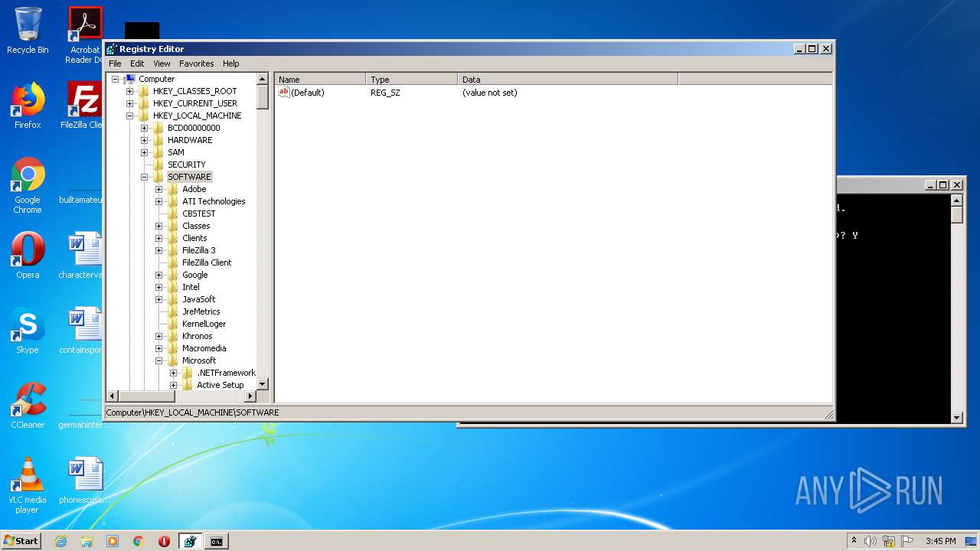Open the File menu
This screenshot has height=551, width=980.
pyautogui.click(x=115, y=64)
